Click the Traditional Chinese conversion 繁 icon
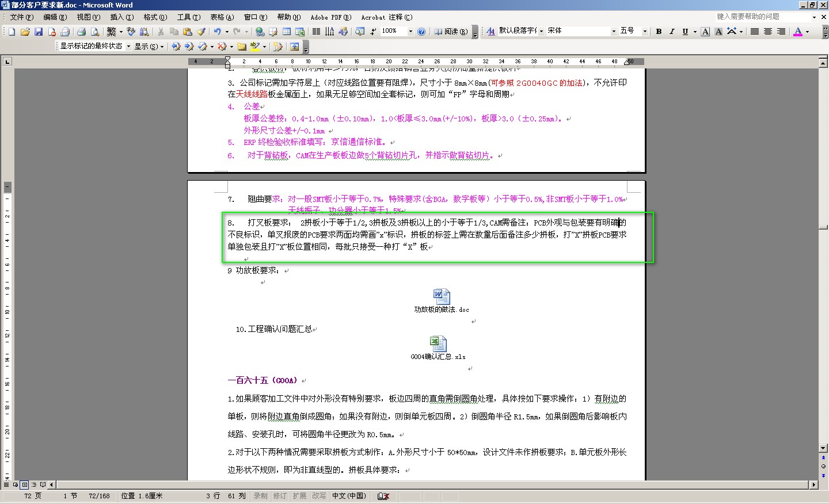Viewport: 829px width, 504px height. [x=112, y=32]
